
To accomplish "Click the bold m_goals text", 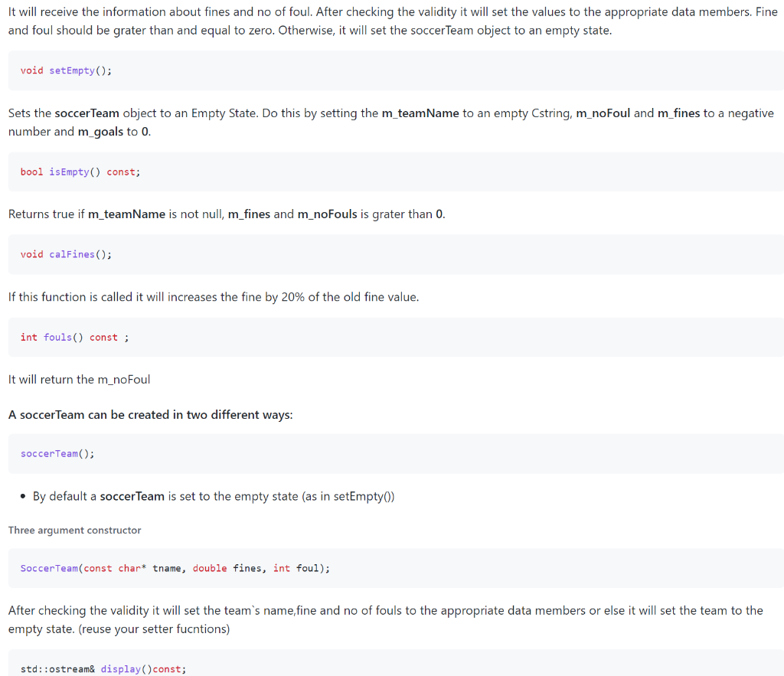I will tap(100, 132).
